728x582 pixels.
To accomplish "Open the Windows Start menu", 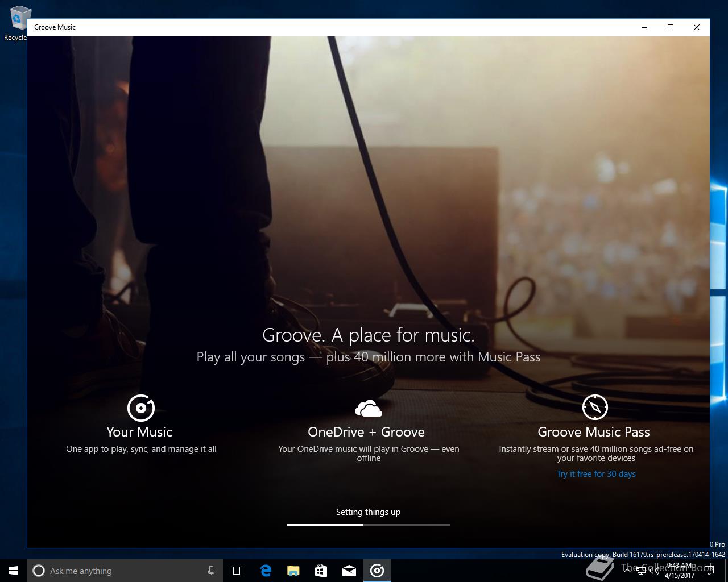I will (x=14, y=571).
